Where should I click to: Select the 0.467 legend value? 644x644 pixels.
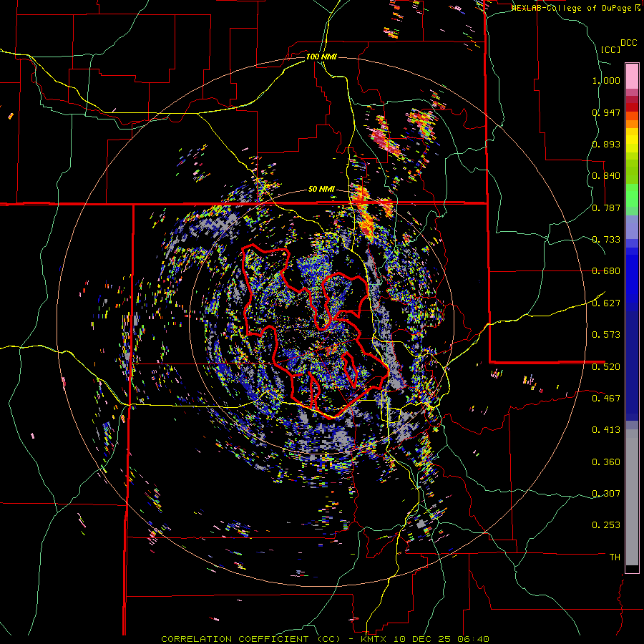606,399
